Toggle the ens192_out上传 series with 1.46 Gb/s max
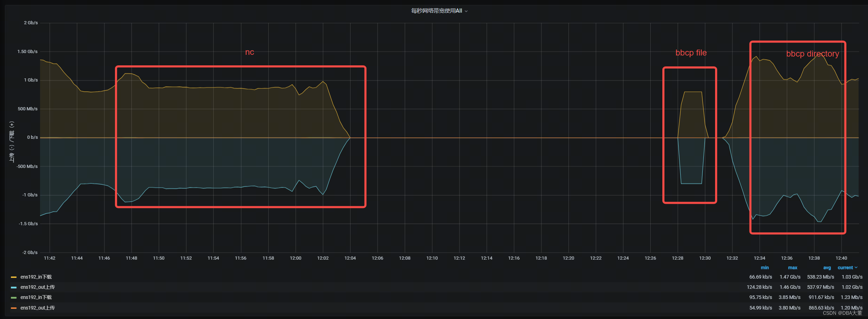The image size is (868, 319). (38, 287)
